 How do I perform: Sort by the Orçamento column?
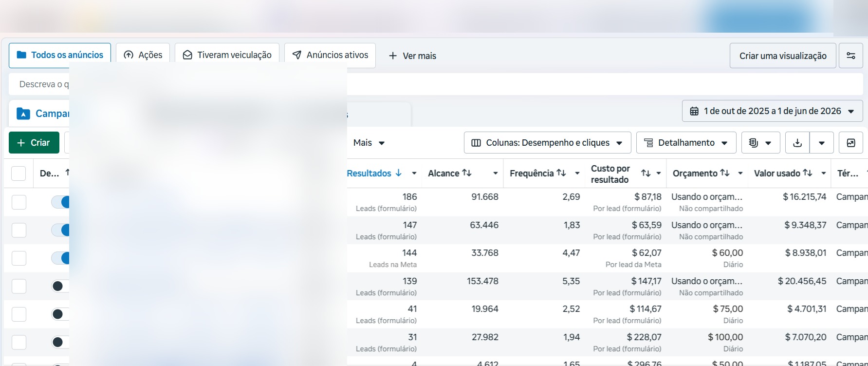701,173
